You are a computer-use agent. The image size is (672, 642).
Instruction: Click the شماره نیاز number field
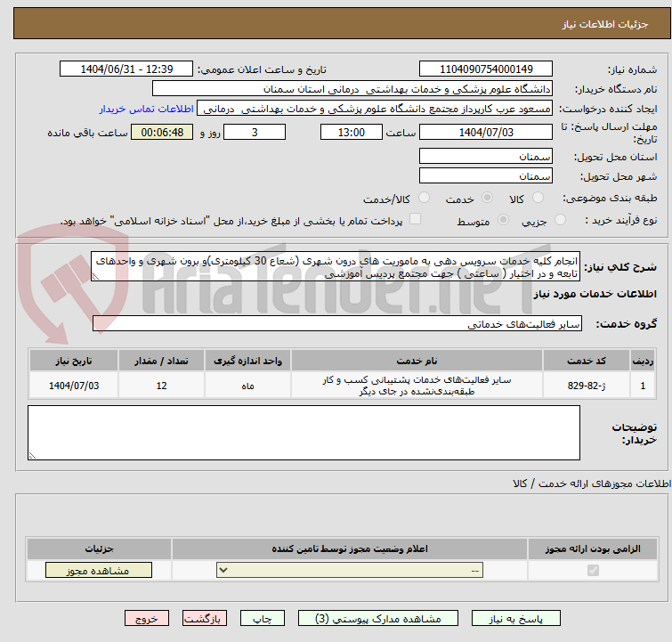(486, 69)
